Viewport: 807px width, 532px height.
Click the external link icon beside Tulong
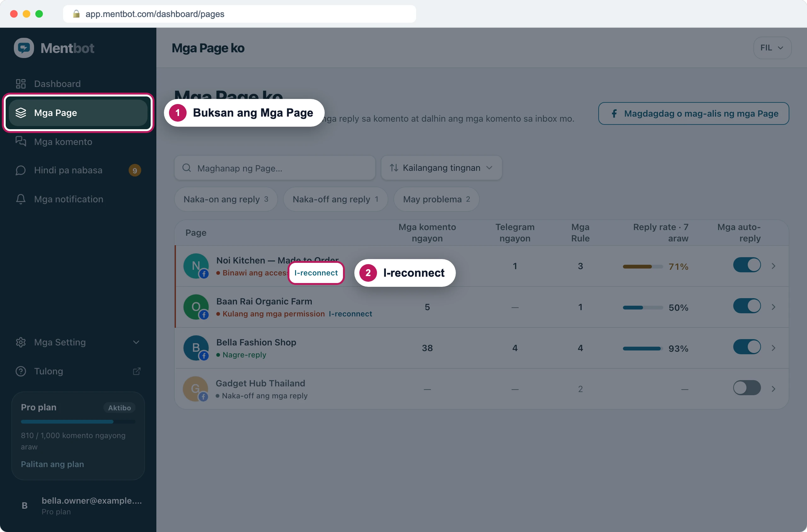tap(136, 371)
